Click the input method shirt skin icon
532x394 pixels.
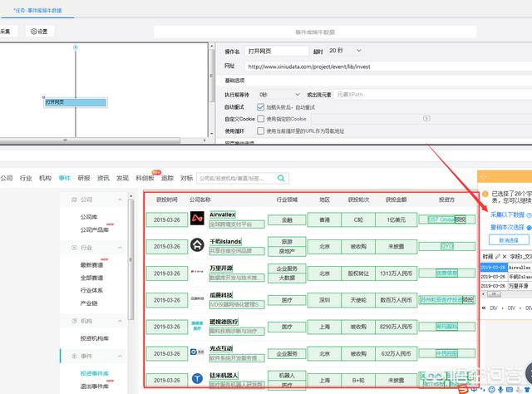pyautogui.click(x=527, y=390)
